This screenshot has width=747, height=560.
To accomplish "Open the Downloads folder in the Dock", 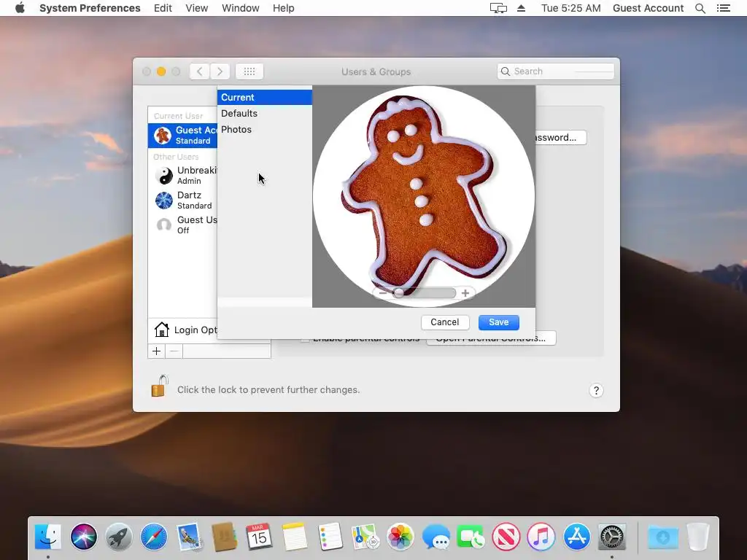I will (663, 537).
